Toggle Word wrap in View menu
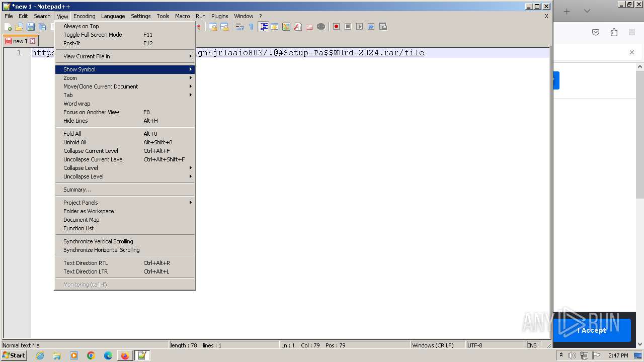Screen dimensions: 644x362 tap(125, 104)
